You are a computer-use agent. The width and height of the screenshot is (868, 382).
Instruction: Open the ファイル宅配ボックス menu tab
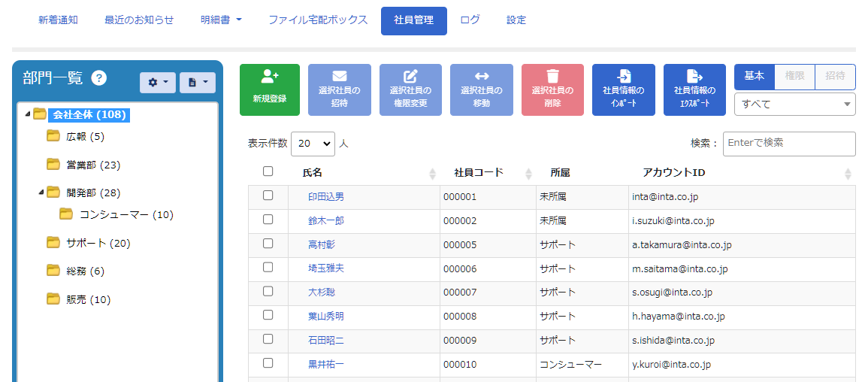[318, 20]
